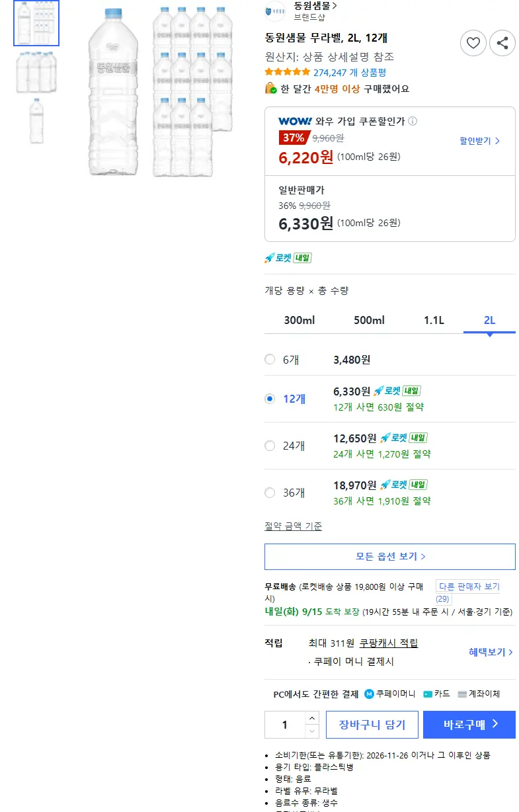The height and width of the screenshot is (812, 519).
Task: Select the second thumbnail of grouped bottles
Action: pos(36,72)
